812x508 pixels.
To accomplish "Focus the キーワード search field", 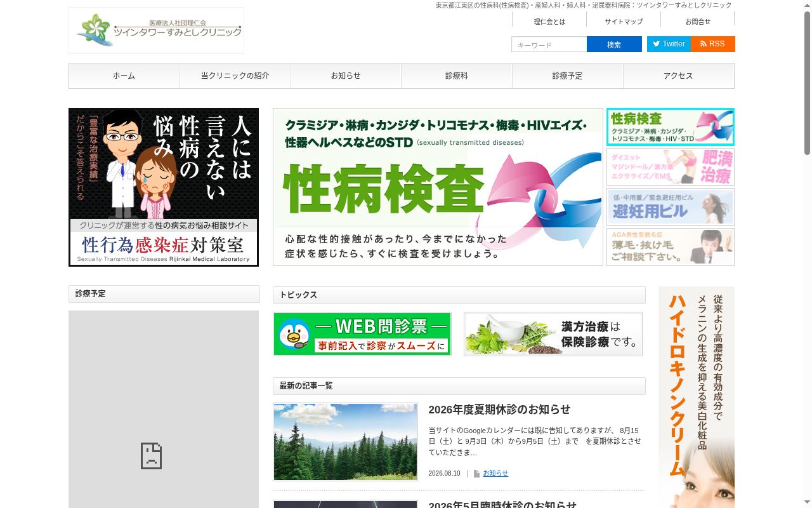I will point(549,44).
